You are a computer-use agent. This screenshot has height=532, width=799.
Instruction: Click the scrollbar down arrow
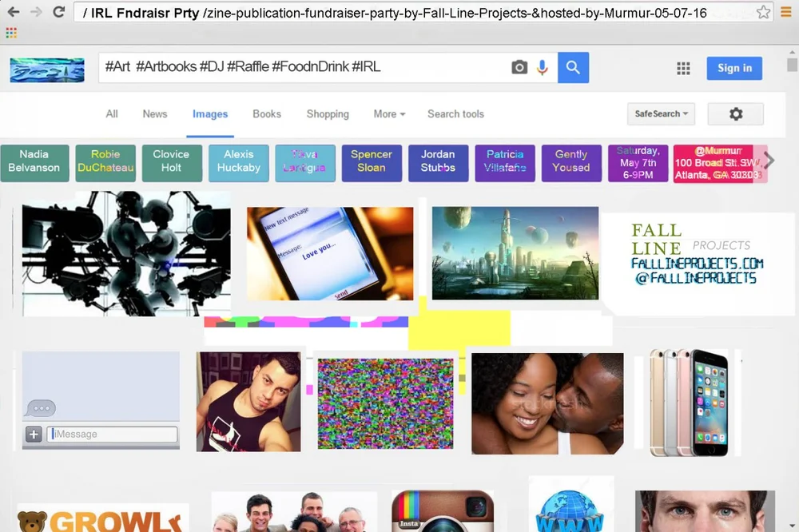[792, 526]
